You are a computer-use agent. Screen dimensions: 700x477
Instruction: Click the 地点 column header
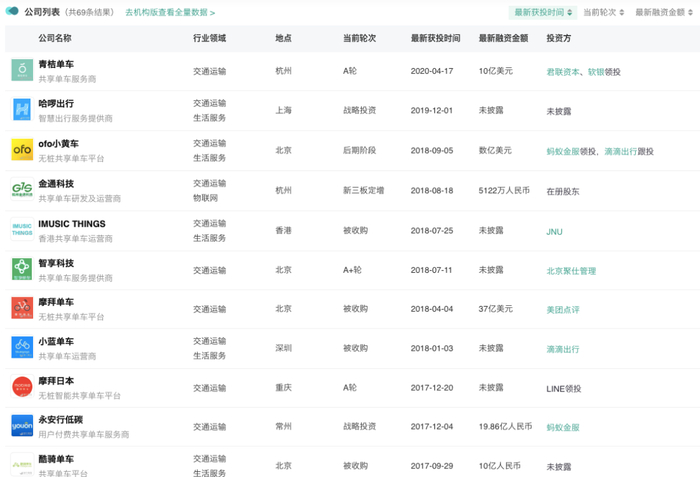click(283, 38)
